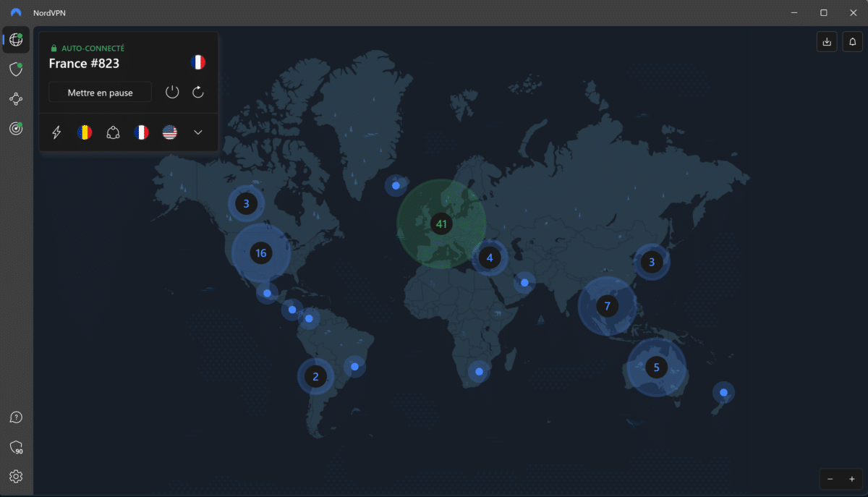Image resolution: width=868 pixels, height=497 pixels.
Task: Click the AUTO-CONNECTÉ status label
Action: (93, 48)
